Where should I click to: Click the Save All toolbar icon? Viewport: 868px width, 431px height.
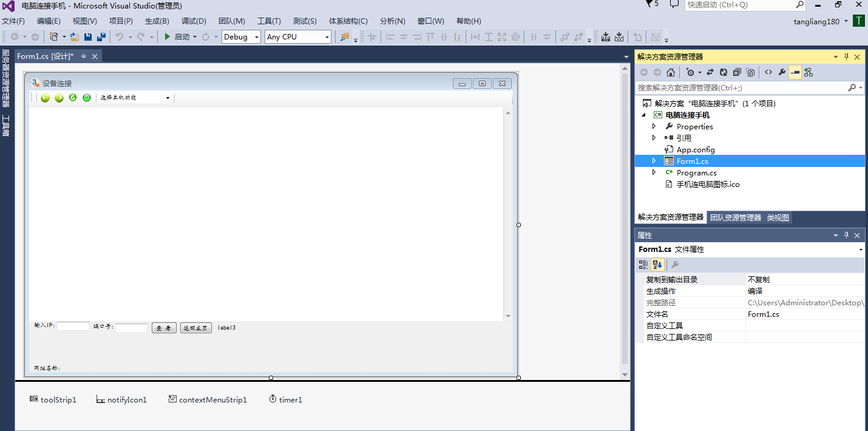(x=101, y=37)
